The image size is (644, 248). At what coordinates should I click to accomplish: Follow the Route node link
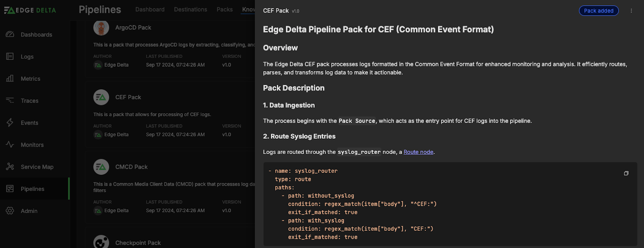coord(418,152)
